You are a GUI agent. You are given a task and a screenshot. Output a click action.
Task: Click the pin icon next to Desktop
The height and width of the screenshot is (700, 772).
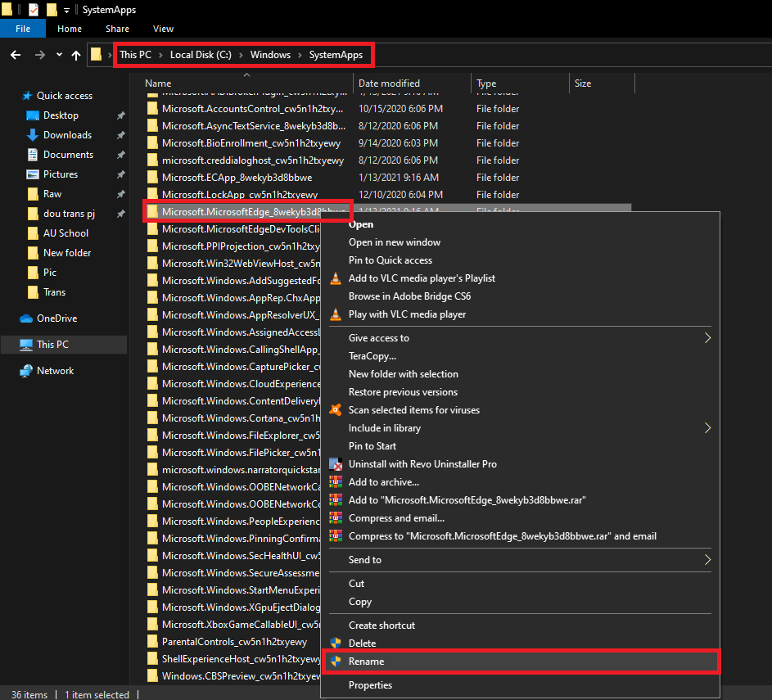coord(120,115)
